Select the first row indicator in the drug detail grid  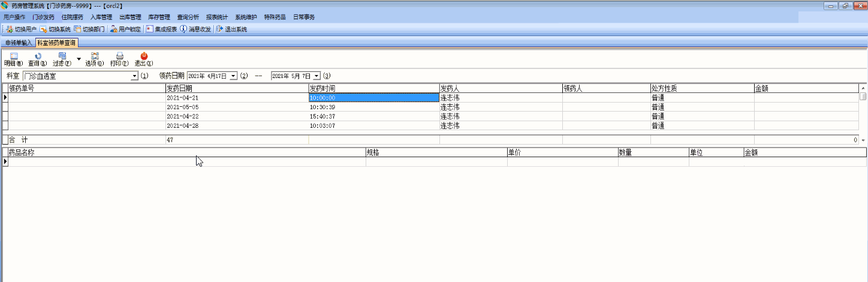point(5,162)
